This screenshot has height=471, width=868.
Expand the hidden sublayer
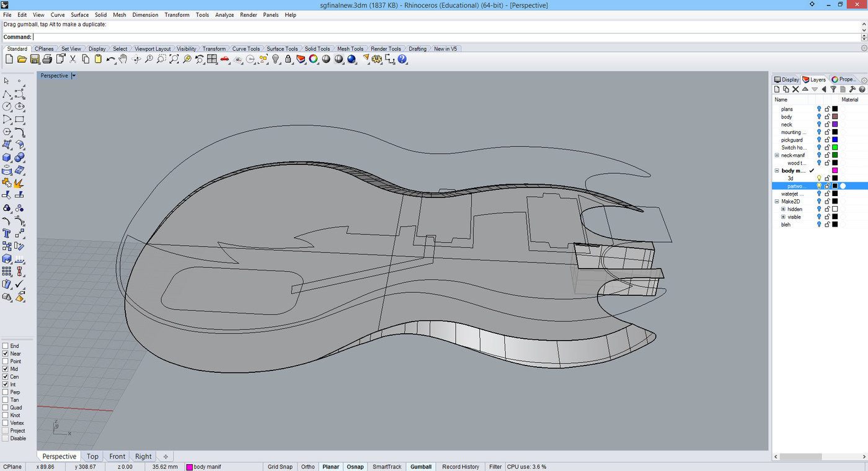[x=783, y=209]
